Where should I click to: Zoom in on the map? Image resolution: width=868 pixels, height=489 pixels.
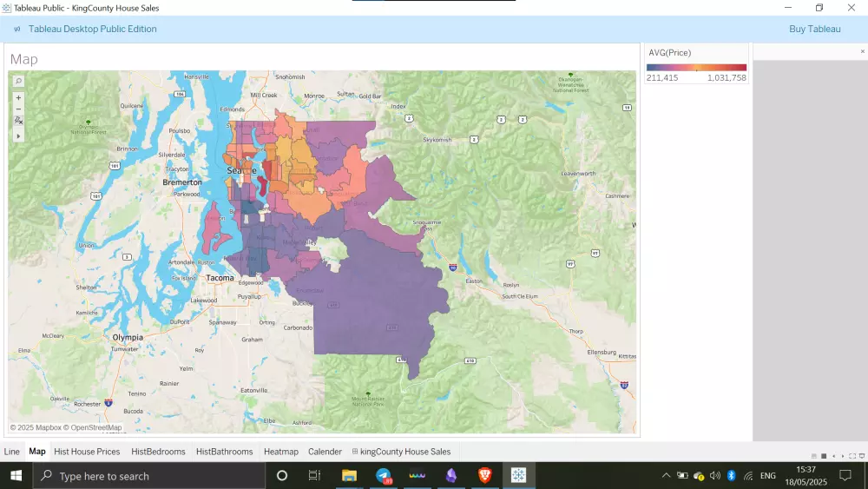coord(18,97)
